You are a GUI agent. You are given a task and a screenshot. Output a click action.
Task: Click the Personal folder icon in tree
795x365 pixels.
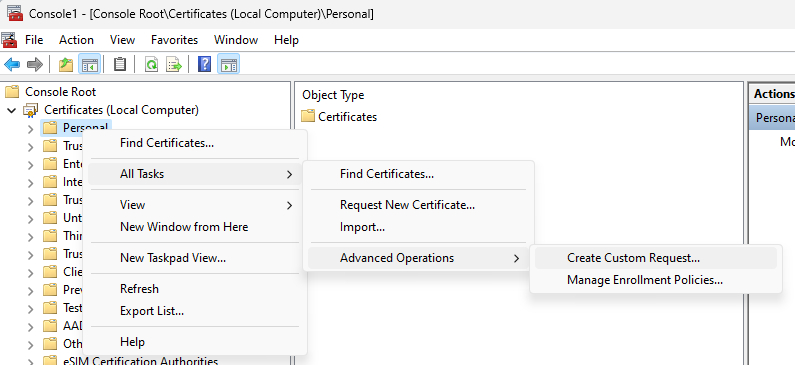50,128
